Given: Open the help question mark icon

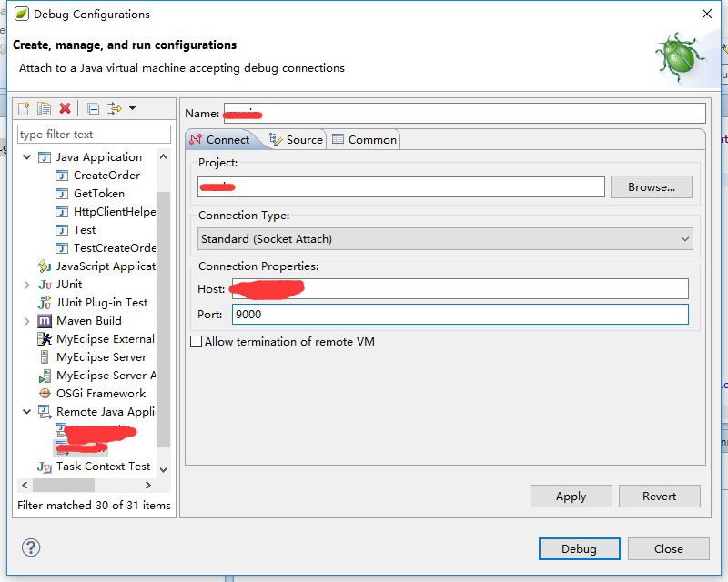Looking at the screenshot, I should tap(31, 547).
